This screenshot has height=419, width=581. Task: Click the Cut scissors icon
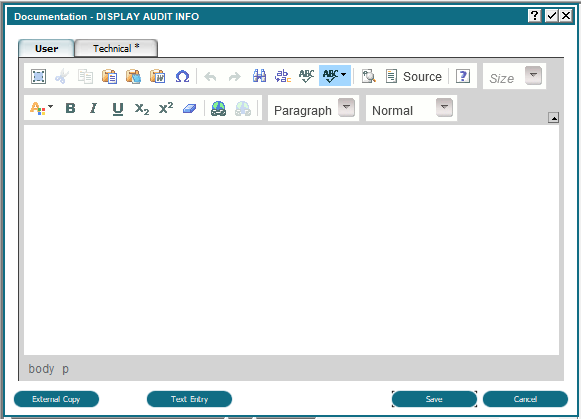click(x=62, y=76)
